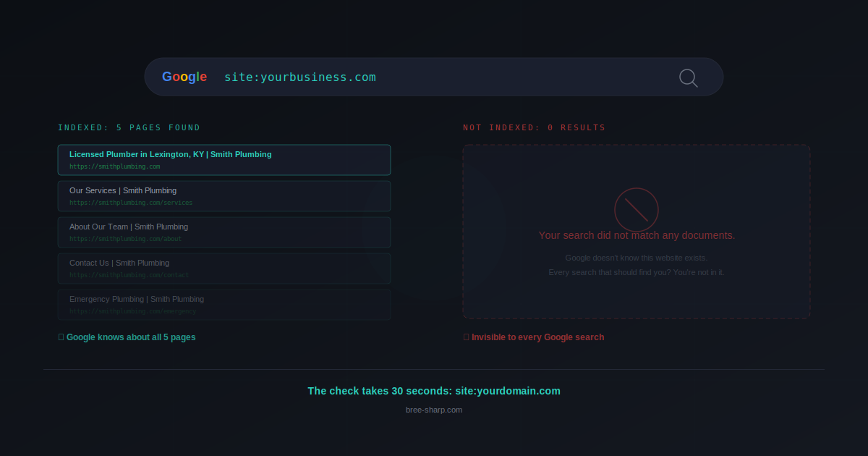868x456 pixels.
Task: Click the smithplumbing.com/about URL
Action: click(x=126, y=239)
